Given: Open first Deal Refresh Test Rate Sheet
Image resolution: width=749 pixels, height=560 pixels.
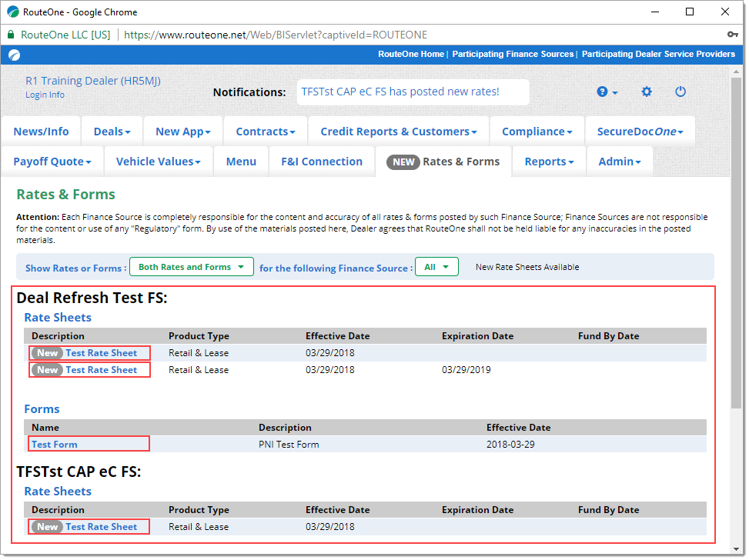Looking at the screenshot, I should [x=102, y=353].
